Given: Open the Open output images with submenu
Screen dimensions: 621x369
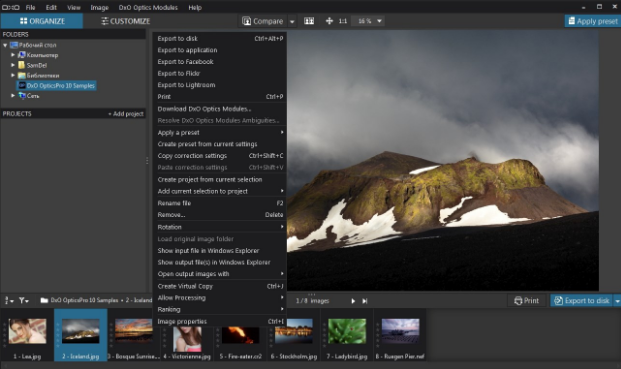Looking at the screenshot, I should [220, 274].
